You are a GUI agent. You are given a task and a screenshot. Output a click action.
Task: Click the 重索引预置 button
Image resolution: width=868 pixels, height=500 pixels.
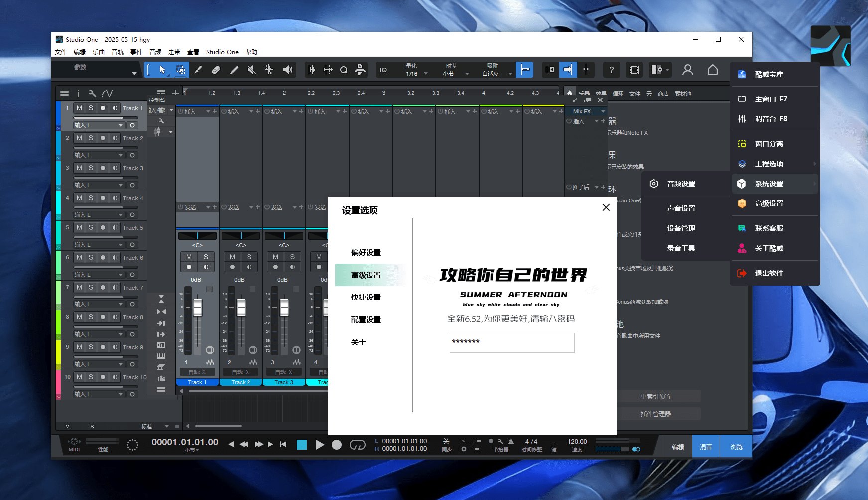(656, 397)
